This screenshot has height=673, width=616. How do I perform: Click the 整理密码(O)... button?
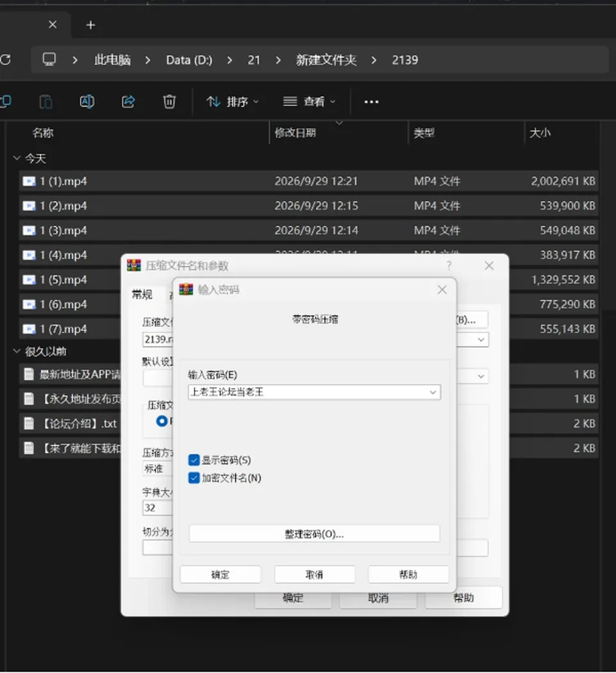point(314,534)
